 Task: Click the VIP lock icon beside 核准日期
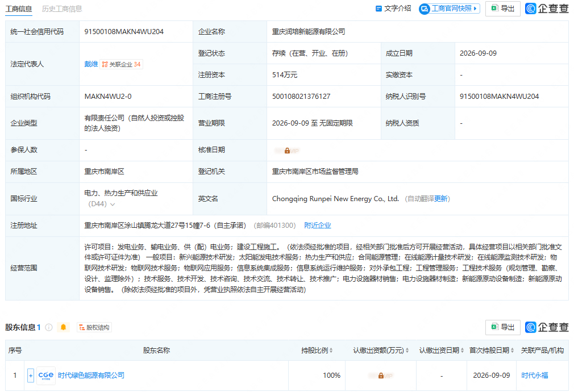click(287, 151)
